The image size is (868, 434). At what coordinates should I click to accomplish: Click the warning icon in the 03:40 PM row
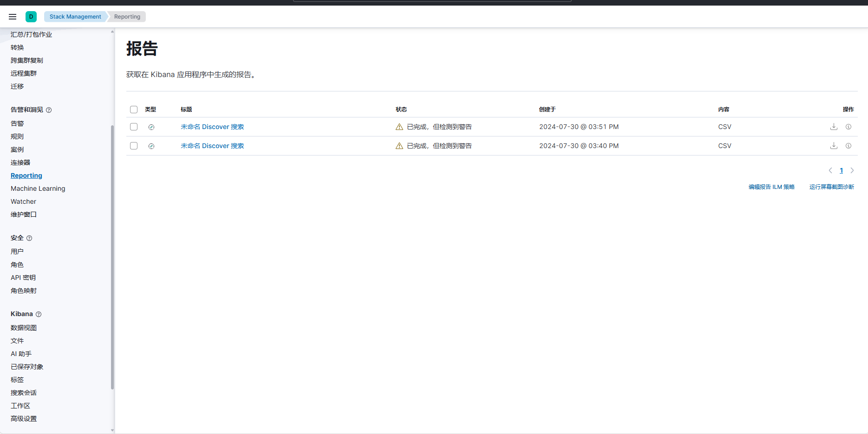pos(399,146)
